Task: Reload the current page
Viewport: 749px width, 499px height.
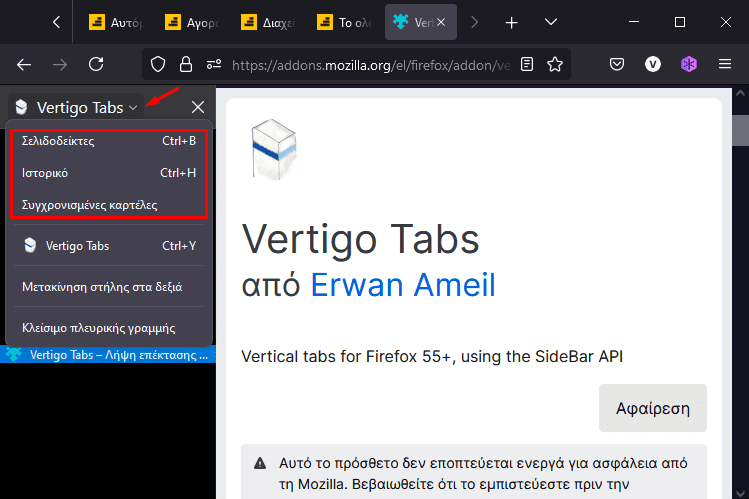Action: 96,64
